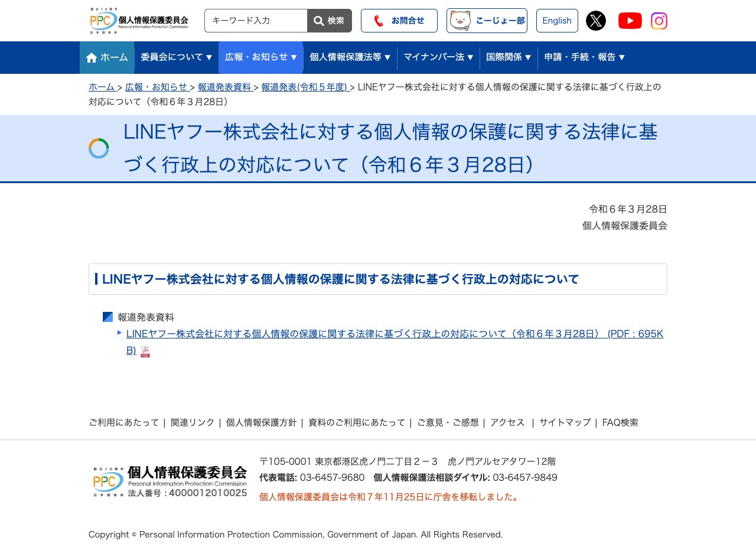The width and height of the screenshot is (756, 560).
Task: Open the こーじょー部 mascot button
Action: click(487, 21)
